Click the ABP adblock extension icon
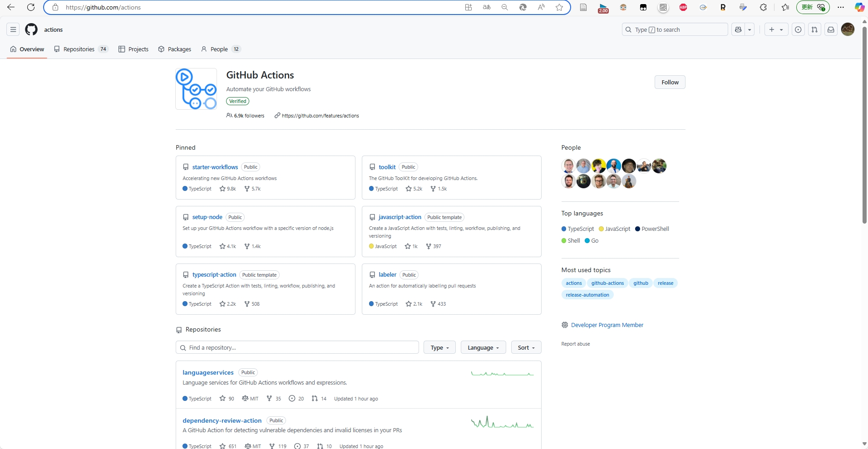 tap(683, 7)
